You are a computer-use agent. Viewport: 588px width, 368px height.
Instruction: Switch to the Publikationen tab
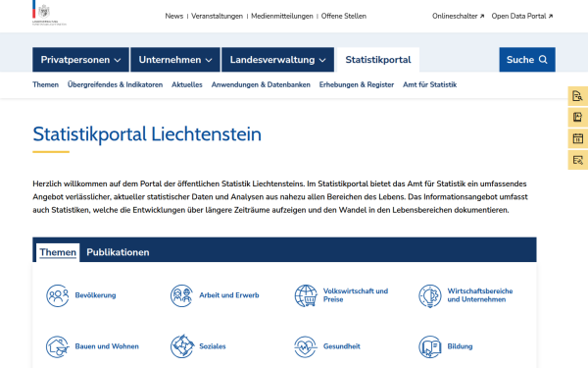[x=118, y=252]
